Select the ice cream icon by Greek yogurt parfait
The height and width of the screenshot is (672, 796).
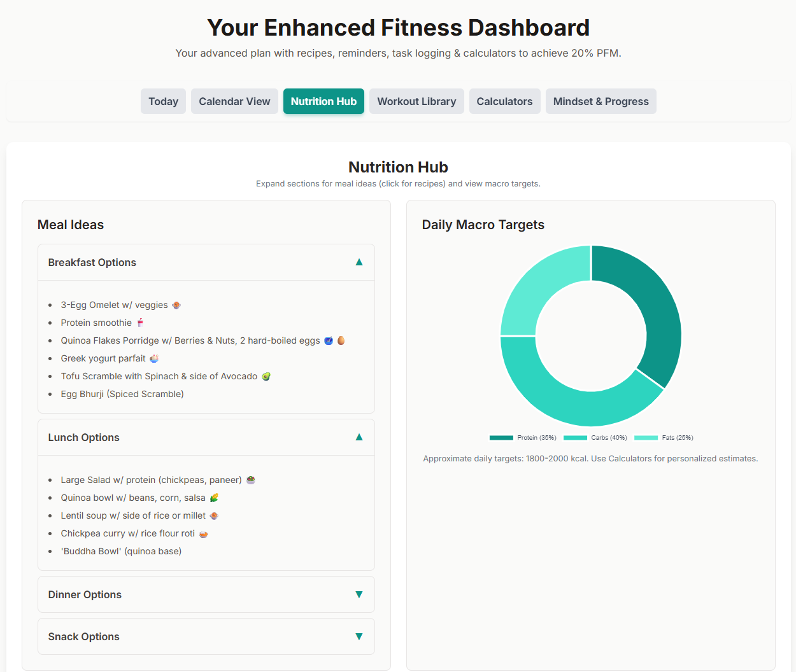tap(153, 358)
